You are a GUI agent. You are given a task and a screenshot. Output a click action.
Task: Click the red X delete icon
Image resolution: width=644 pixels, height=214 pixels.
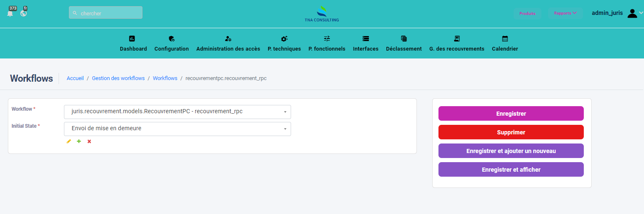[89, 141]
